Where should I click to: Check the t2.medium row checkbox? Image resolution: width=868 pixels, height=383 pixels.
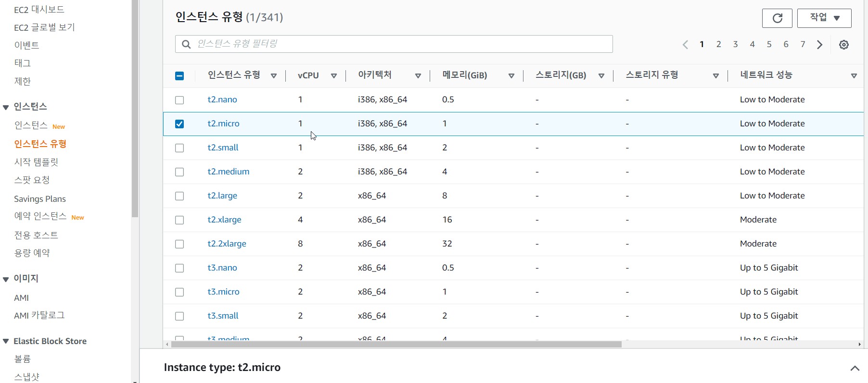click(179, 172)
